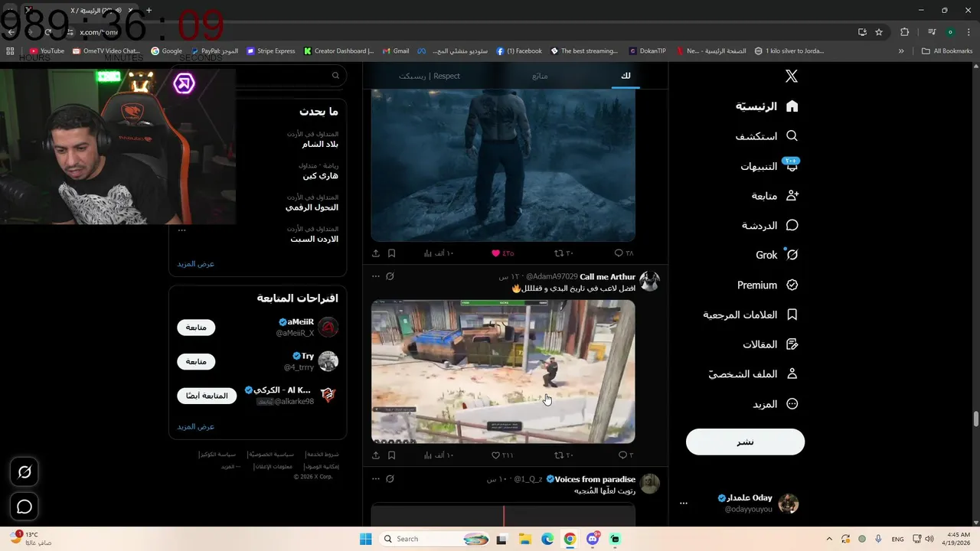Open more options on Voices from paradise post
The height and width of the screenshot is (551, 980).
pos(375,479)
